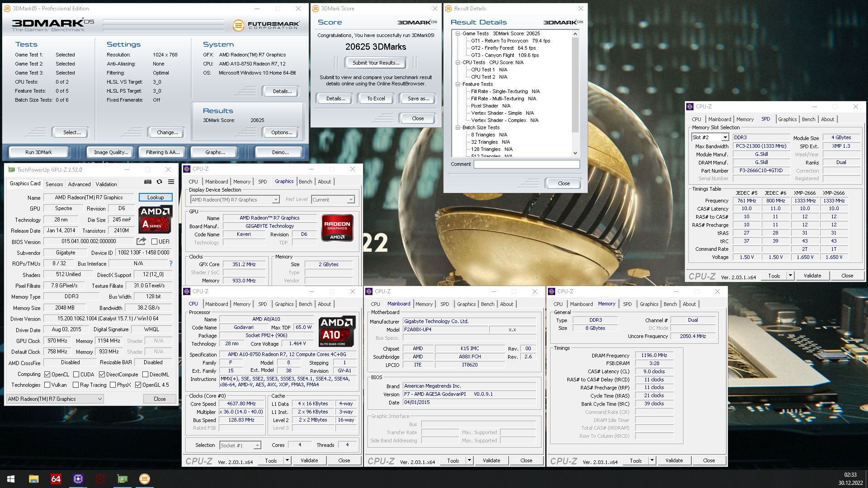The image size is (868, 488).
Task: Toggle OpenCL checkbox
Action: [47, 375]
